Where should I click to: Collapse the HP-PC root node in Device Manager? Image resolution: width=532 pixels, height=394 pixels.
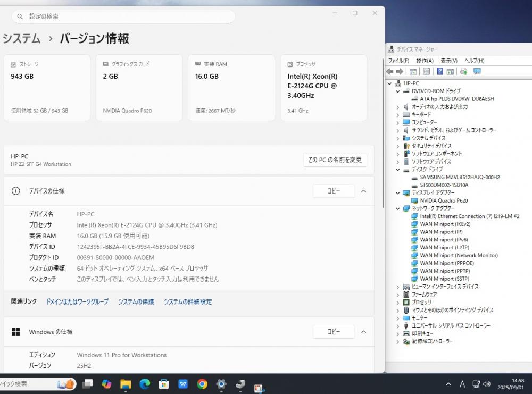point(390,83)
